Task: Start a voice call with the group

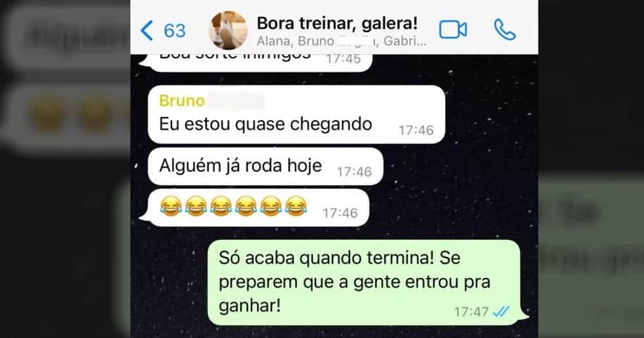Action: pos(505,30)
